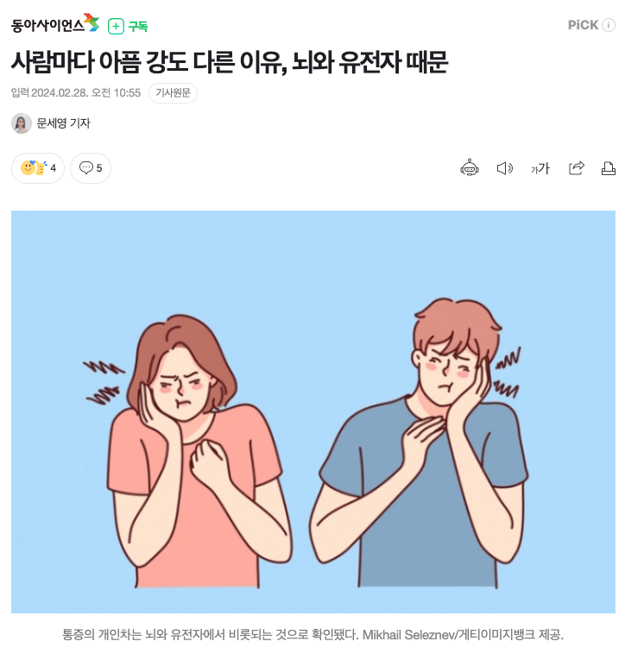644x654 pixels.
Task: Open the comments bubble showing 5
Action: pos(91,168)
